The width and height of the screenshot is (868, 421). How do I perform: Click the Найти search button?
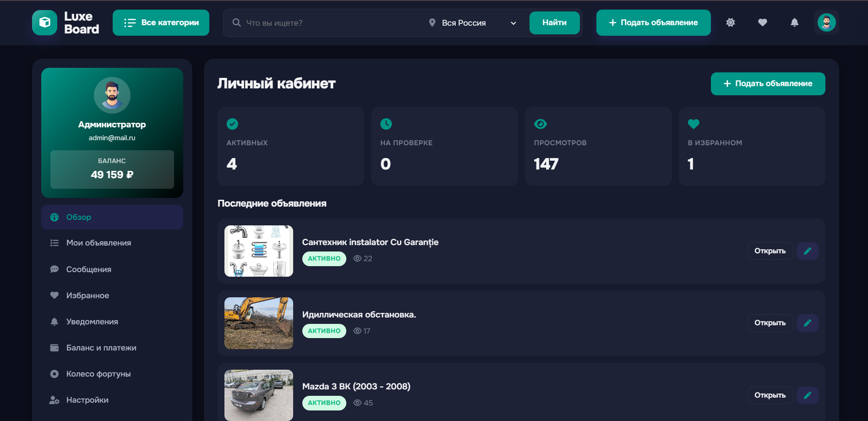pos(554,22)
